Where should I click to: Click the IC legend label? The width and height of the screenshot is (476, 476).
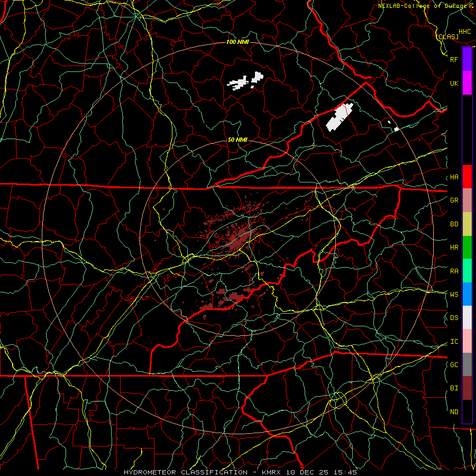coord(454,342)
